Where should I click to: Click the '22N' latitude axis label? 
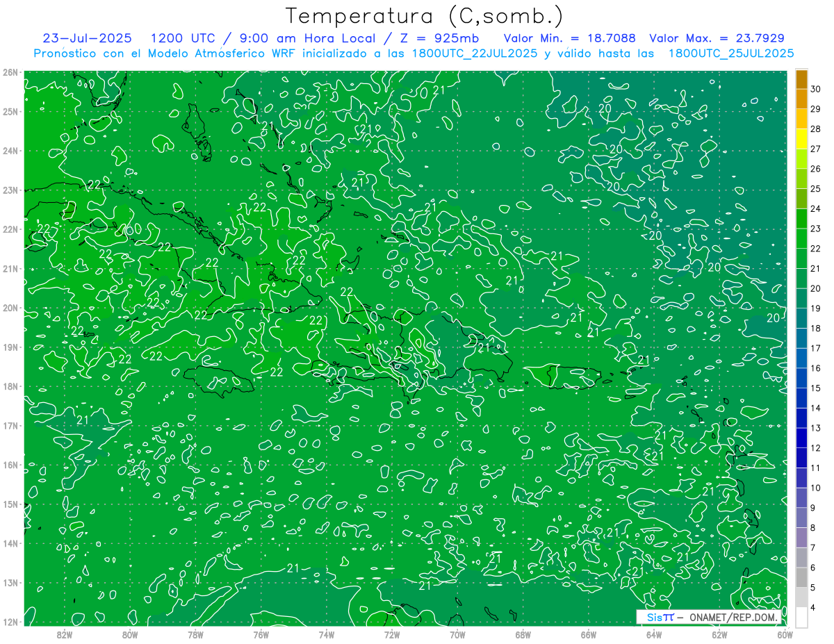pos(10,229)
